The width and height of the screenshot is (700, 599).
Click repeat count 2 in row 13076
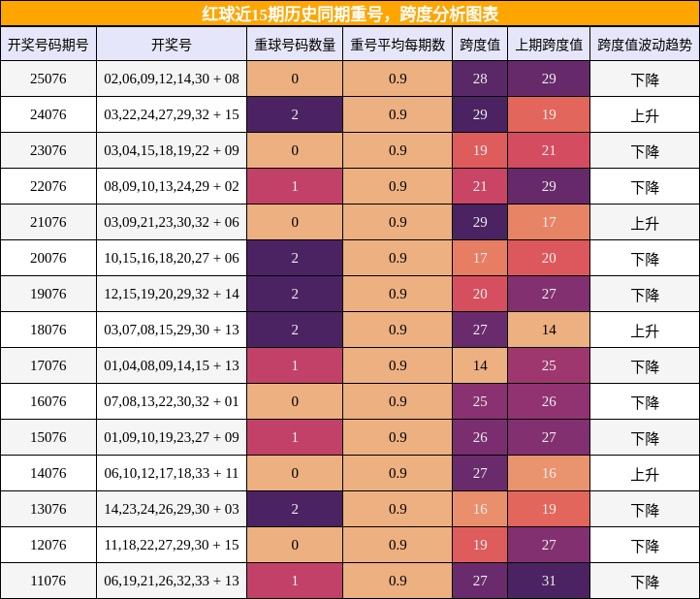pyautogui.click(x=295, y=509)
